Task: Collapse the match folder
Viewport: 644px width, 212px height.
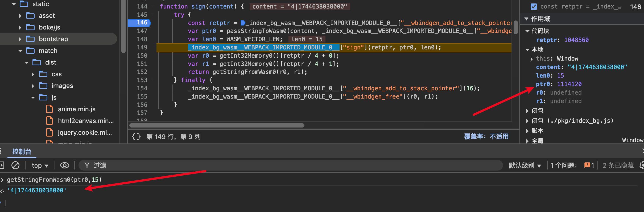Action: pyautogui.click(x=20, y=51)
